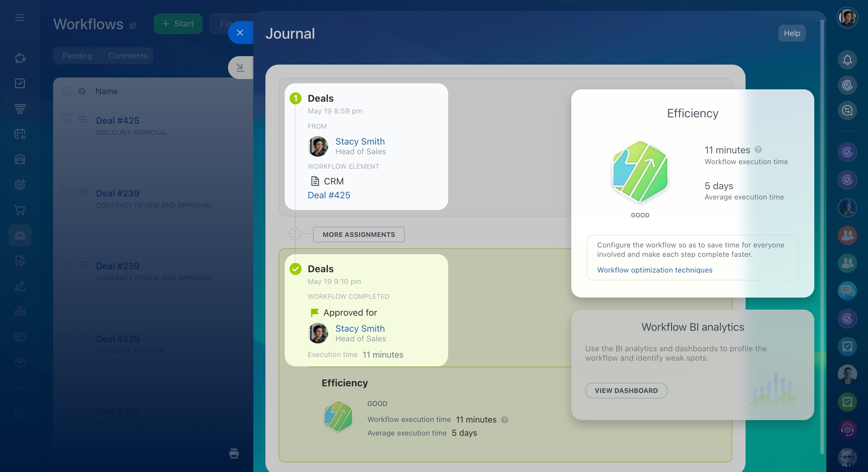868x472 pixels.
Task: Open the analytics bar chart sidebar icon
Action: click(20, 311)
